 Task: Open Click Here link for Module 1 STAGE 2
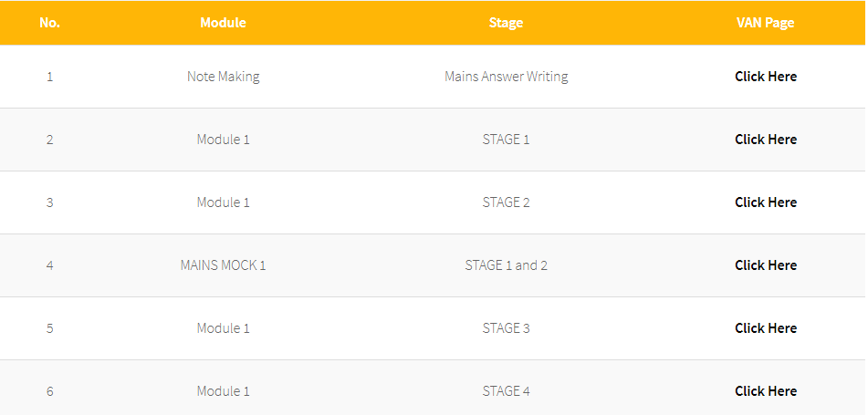pyautogui.click(x=766, y=202)
